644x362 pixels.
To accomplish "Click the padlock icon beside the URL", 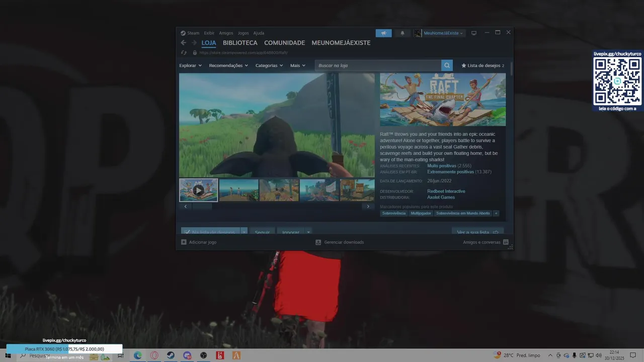I will 195,53.
